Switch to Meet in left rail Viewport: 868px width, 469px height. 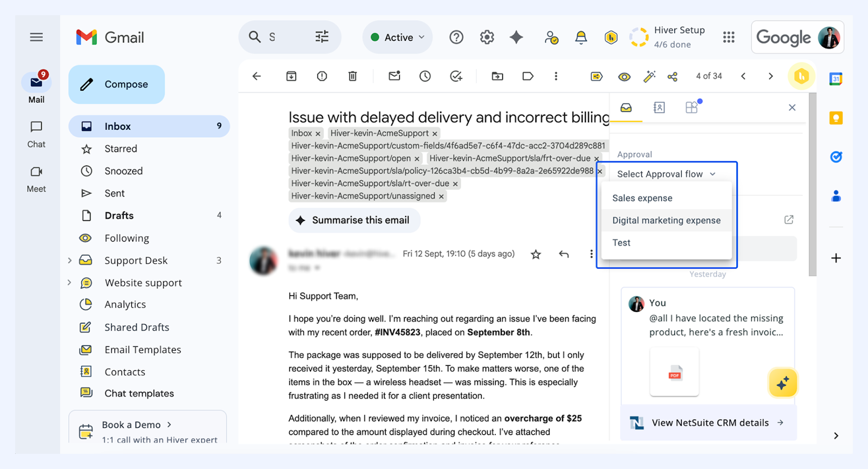point(36,179)
